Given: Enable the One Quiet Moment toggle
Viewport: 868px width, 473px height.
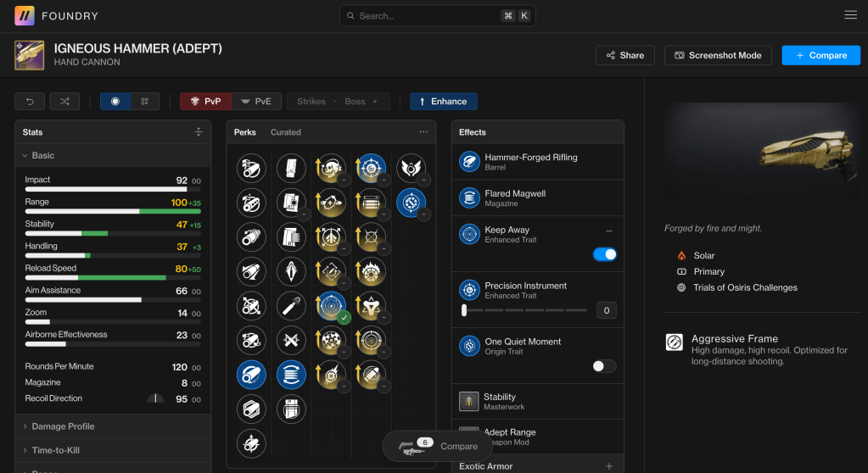Looking at the screenshot, I should coord(604,366).
